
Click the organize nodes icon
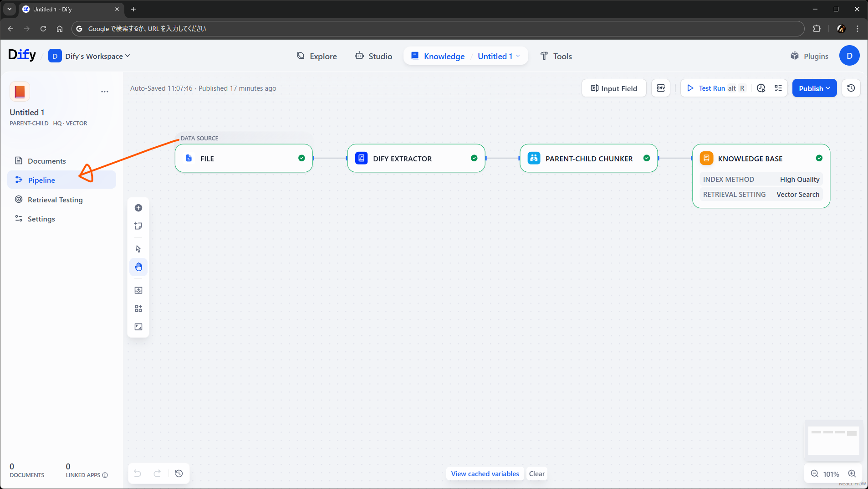point(138,309)
